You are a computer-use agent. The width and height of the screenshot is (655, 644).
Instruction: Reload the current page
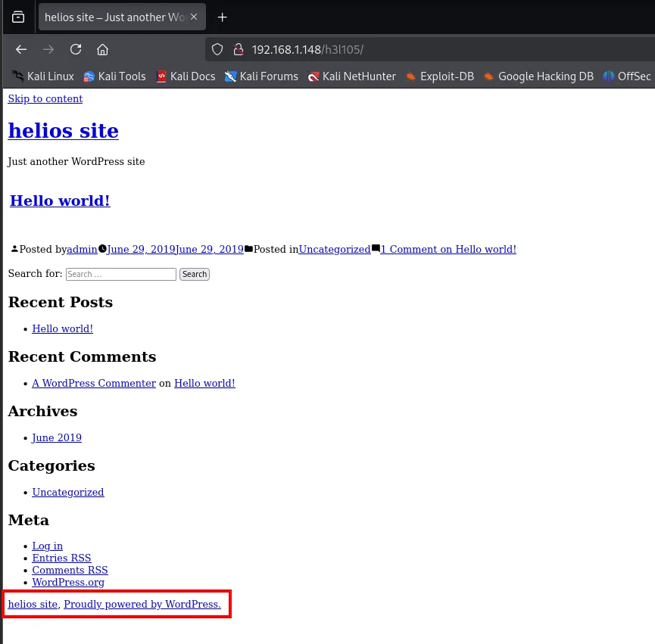click(x=76, y=50)
